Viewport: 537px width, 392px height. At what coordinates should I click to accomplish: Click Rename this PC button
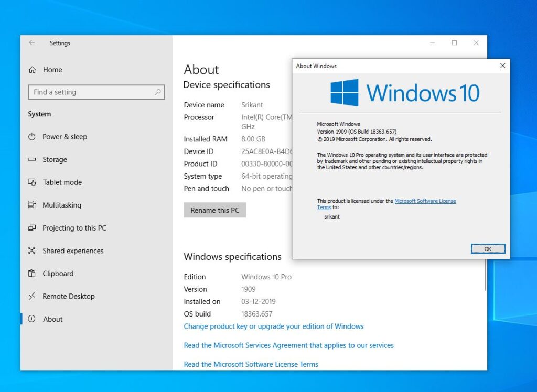click(x=214, y=210)
